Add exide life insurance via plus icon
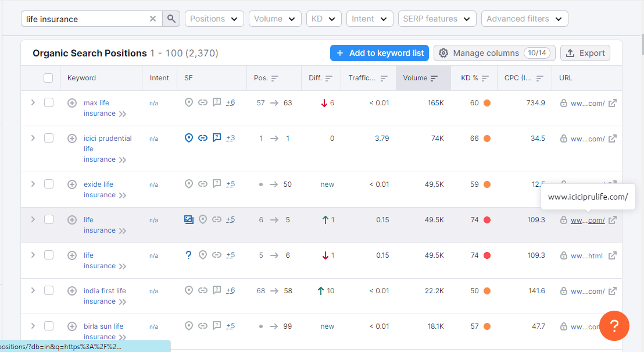This screenshot has width=644, height=352. (72, 184)
